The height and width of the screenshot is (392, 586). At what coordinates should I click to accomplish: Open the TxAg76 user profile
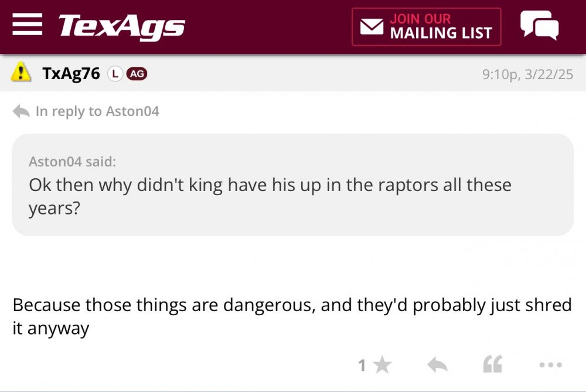[71, 73]
